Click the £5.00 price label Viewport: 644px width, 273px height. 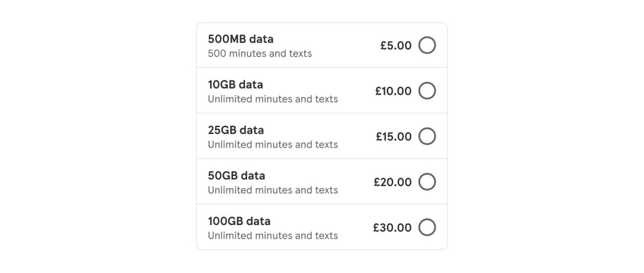click(396, 45)
